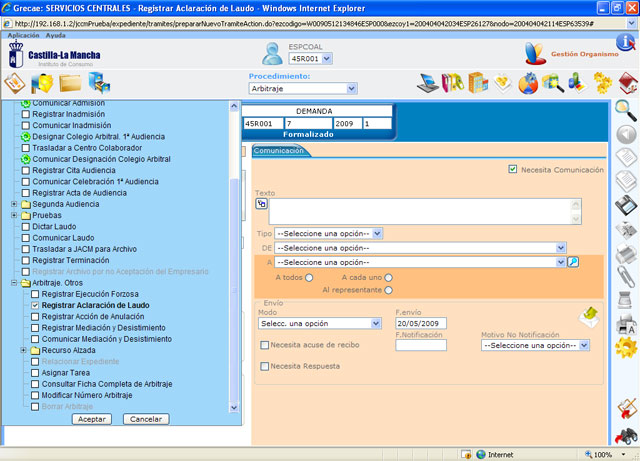Expand the Segunda Audiencia tree node
640x461 pixels.
(14, 204)
